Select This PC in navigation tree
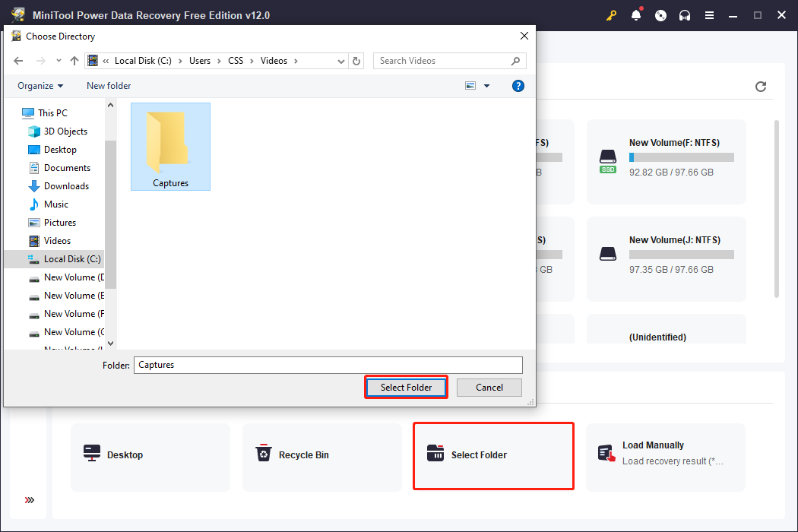 pos(45,113)
